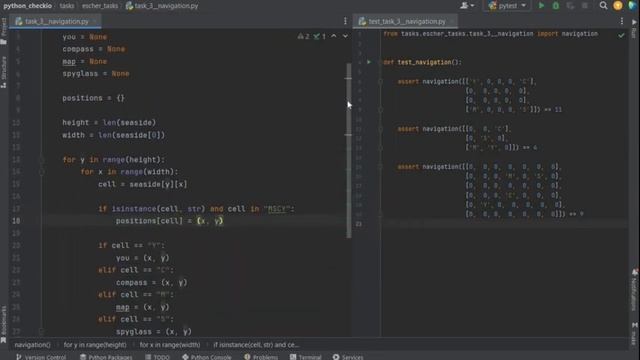Click navigation() breadcrumb below the editor
Viewport: 640px width, 360px height.
33,344
